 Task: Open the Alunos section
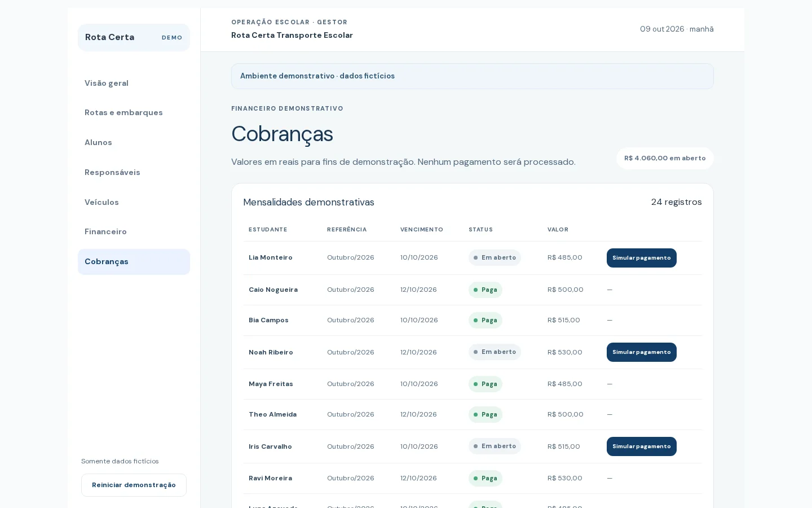click(x=134, y=142)
